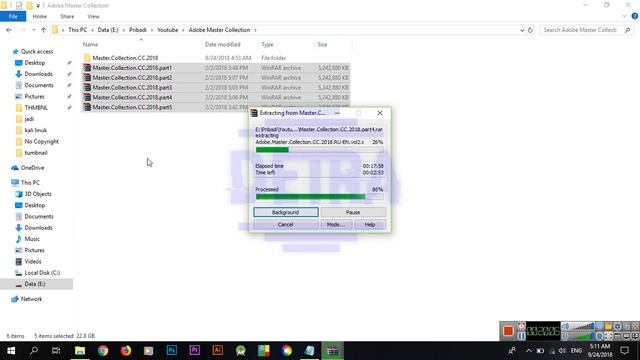
Task: Open jadi folder in sidebar
Action: [x=29, y=119]
